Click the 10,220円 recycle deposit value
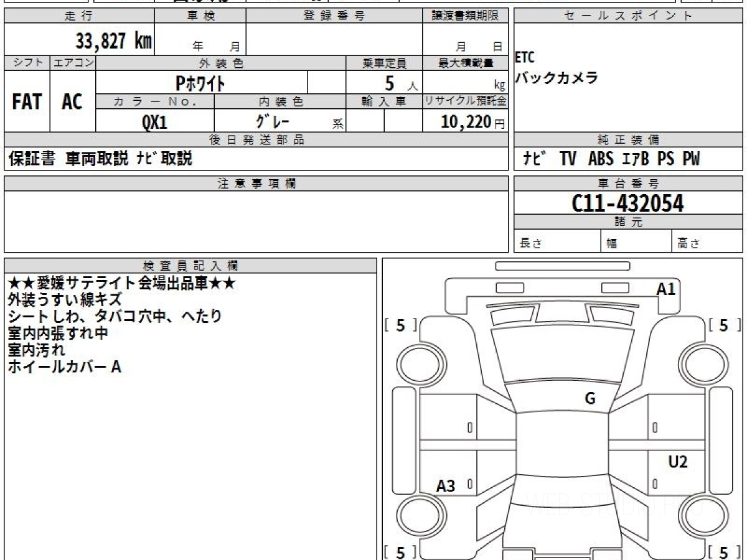 click(473, 122)
